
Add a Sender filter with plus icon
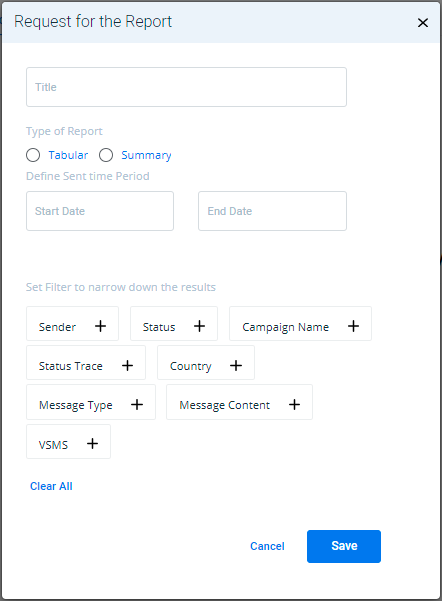(100, 326)
